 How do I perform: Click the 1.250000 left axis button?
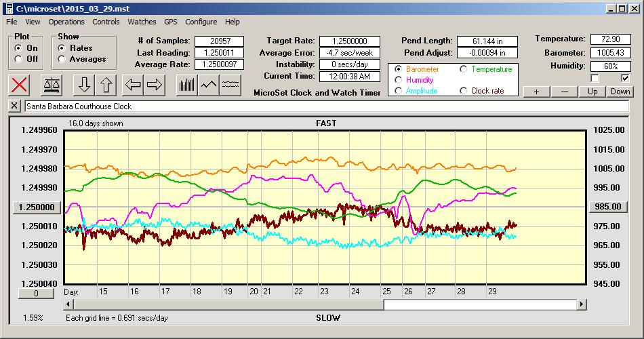37,207
